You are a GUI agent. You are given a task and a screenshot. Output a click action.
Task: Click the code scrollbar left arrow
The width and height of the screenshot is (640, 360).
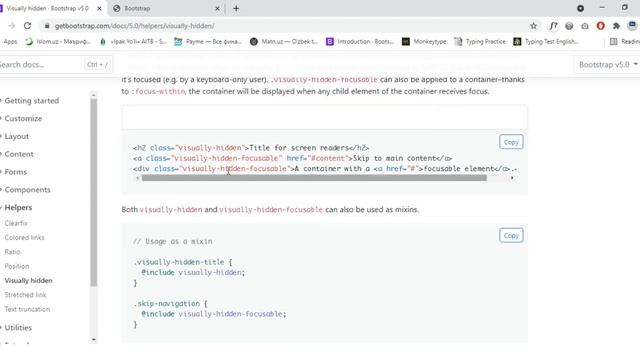(x=137, y=178)
